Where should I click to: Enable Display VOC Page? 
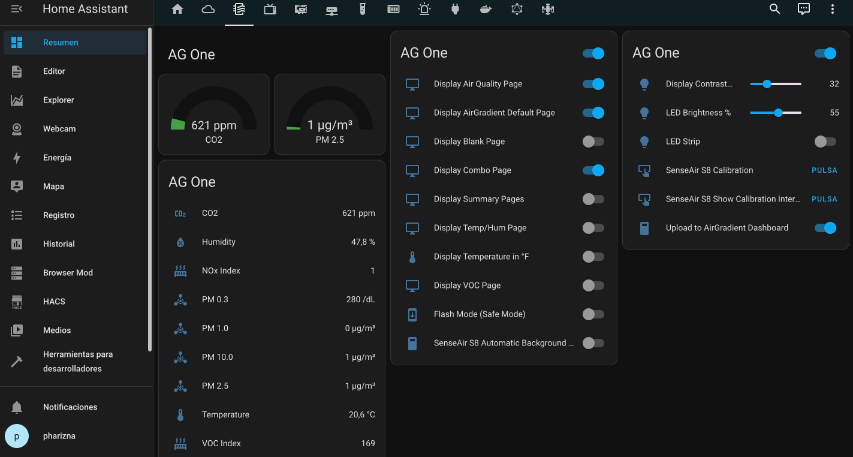click(x=593, y=285)
